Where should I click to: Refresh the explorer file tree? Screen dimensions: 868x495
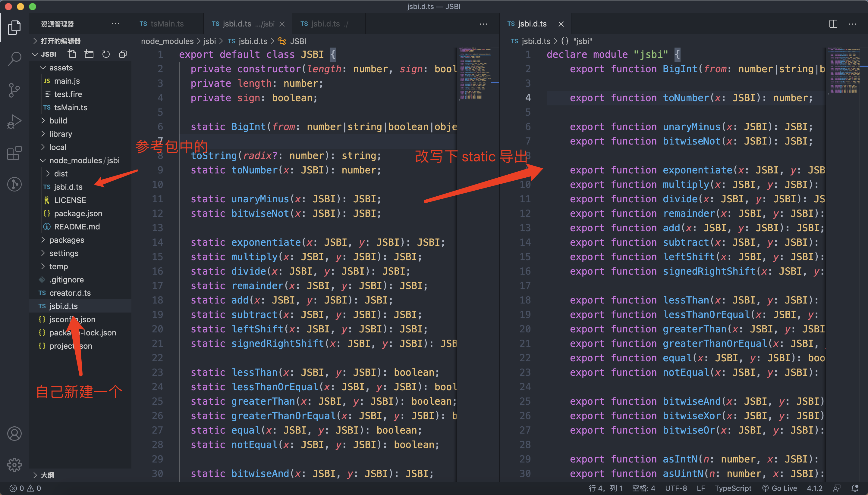pos(106,54)
